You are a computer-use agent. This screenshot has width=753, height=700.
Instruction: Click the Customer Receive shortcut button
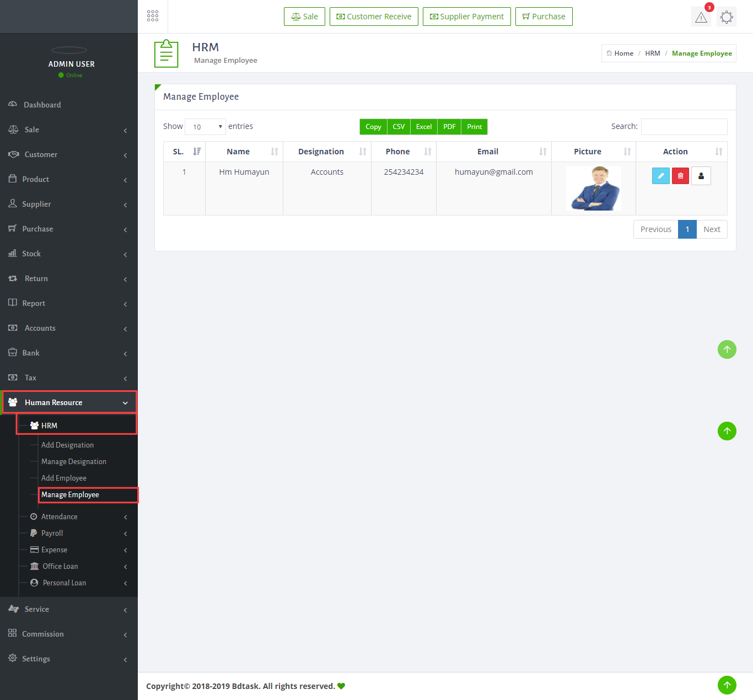pyautogui.click(x=374, y=17)
